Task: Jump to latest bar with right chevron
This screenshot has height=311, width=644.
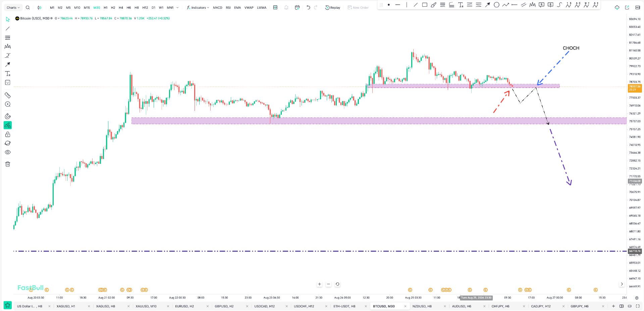Action: [x=622, y=284]
